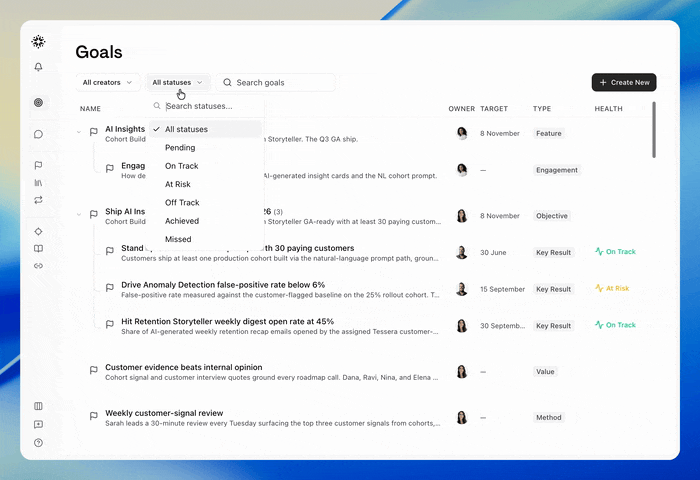The image size is (700, 480).
Task: Choose Pending from the status list
Action: click(205, 147)
